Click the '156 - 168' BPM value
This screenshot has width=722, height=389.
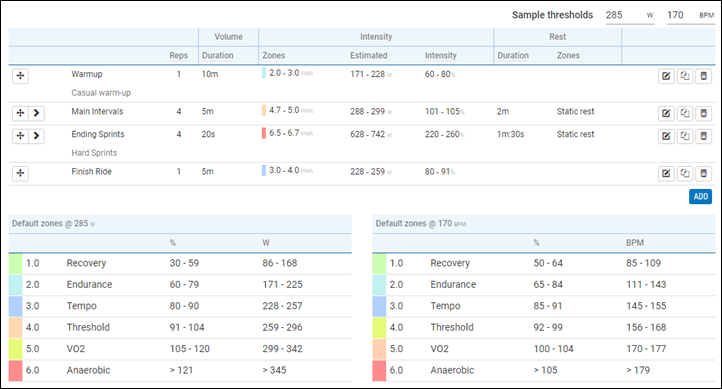point(646,327)
